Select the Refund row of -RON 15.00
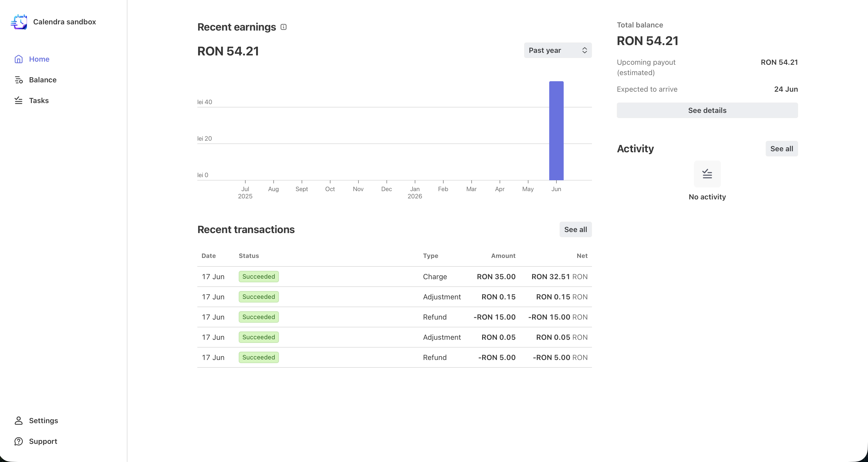This screenshot has height=462, width=868. pyautogui.click(x=394, y=317)
